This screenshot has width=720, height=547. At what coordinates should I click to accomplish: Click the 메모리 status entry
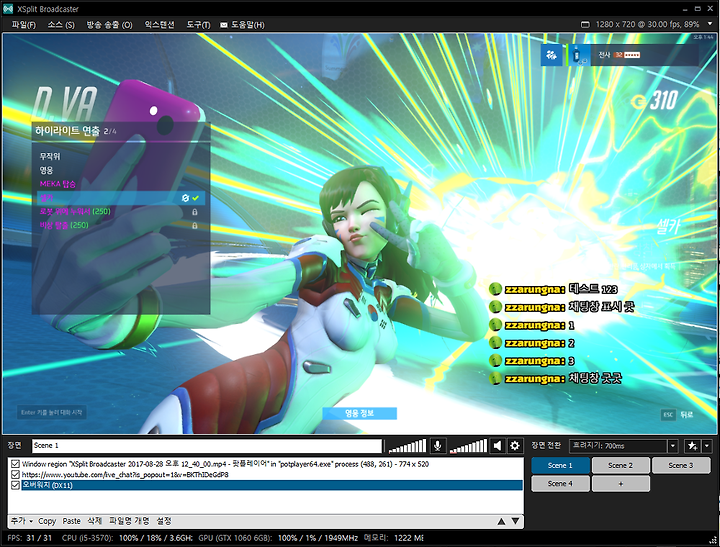coord(394,538)
